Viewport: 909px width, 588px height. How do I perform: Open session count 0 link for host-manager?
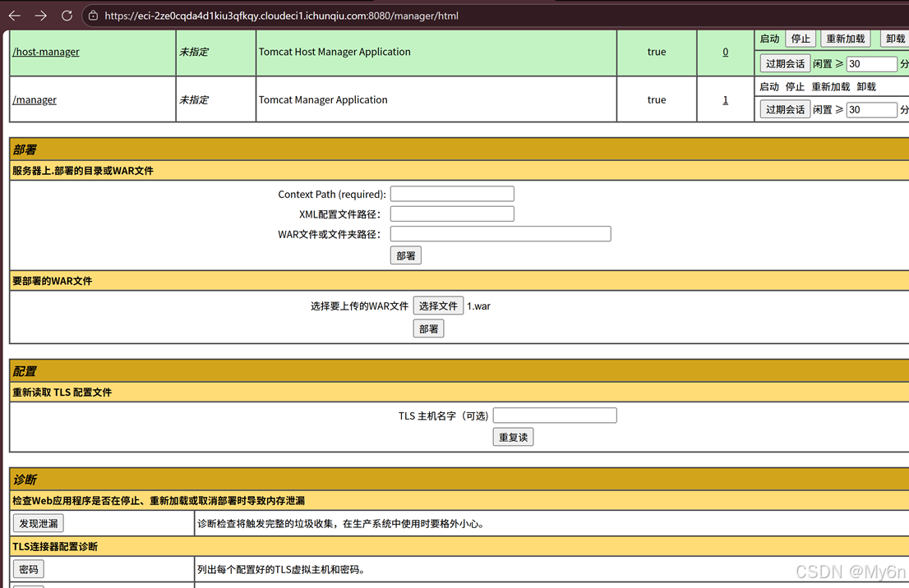click(725, 52)
